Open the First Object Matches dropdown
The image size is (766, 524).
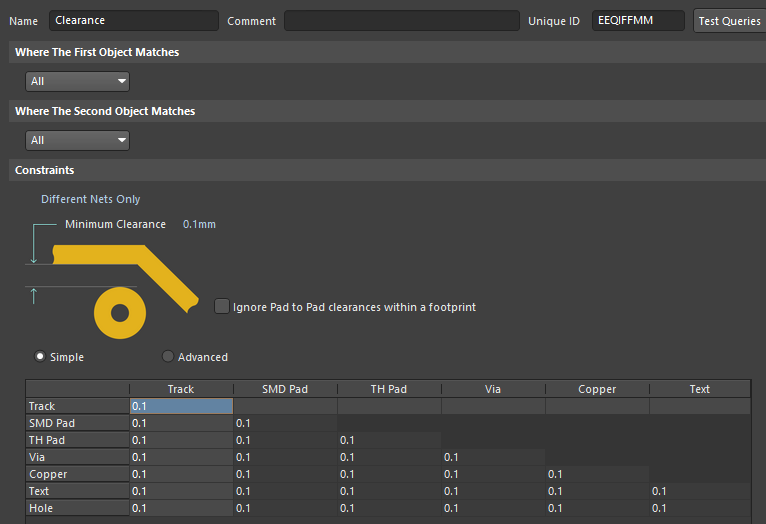coord(78,82)
